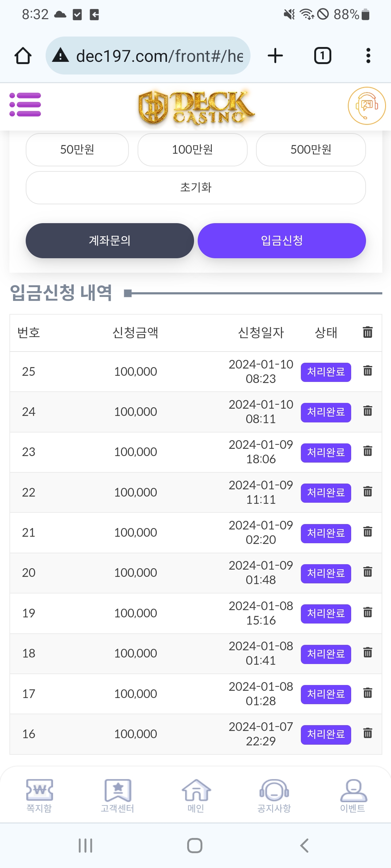Tap the Deck Casino logo
The height and width of the screenshot is (868, 391).
(196, 107)
